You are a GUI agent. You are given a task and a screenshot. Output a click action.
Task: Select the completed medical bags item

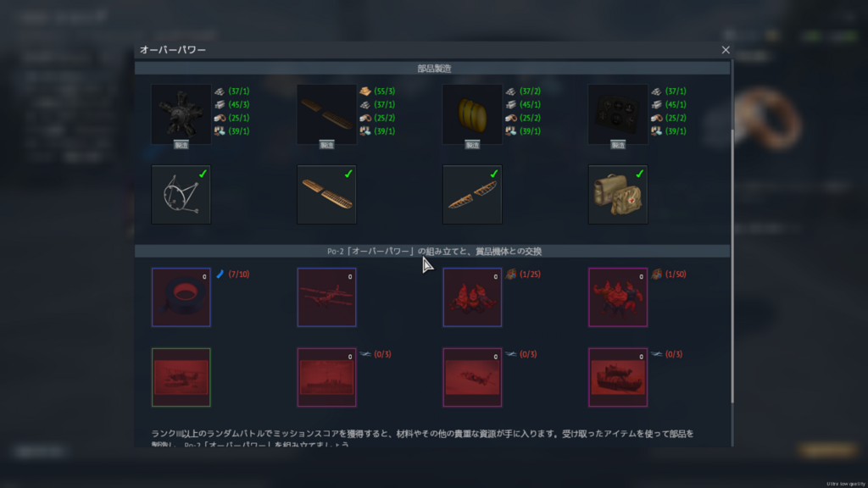(618, 195)
